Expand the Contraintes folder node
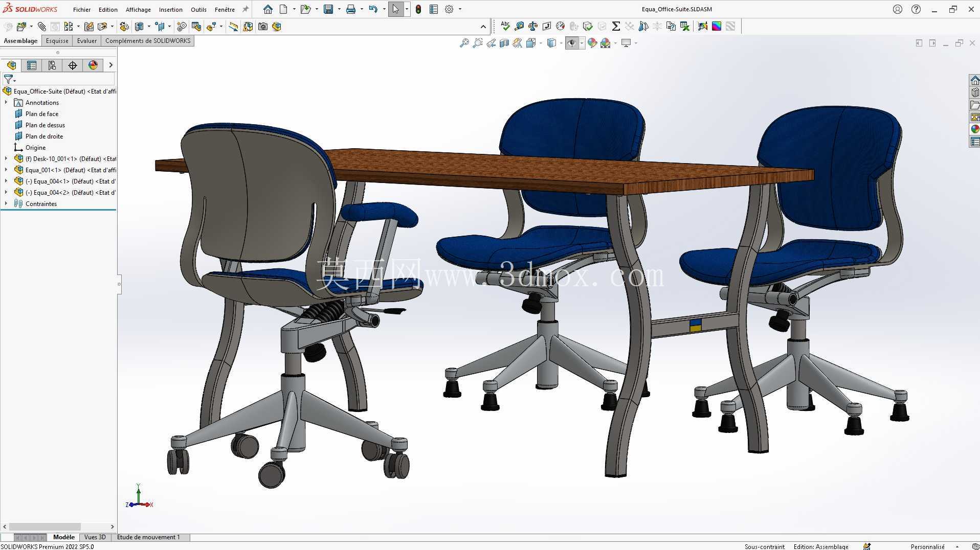 tap(6, 203)
